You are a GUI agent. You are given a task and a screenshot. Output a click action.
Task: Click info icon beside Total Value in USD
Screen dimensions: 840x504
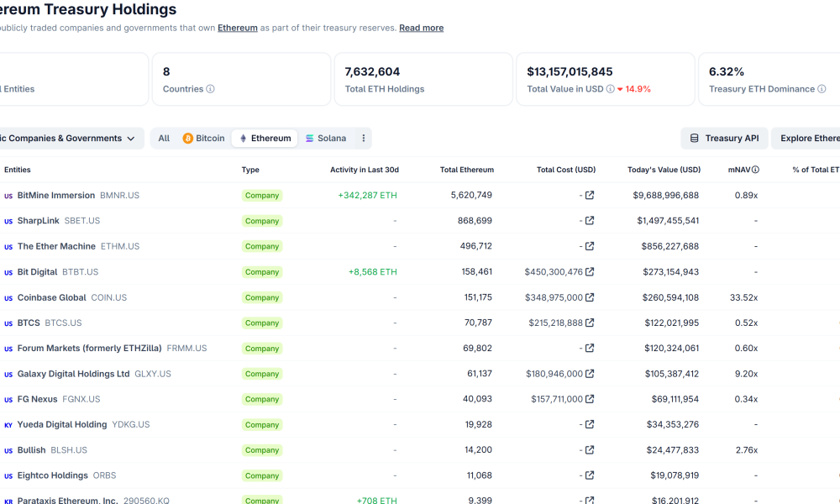coord(610,89)
